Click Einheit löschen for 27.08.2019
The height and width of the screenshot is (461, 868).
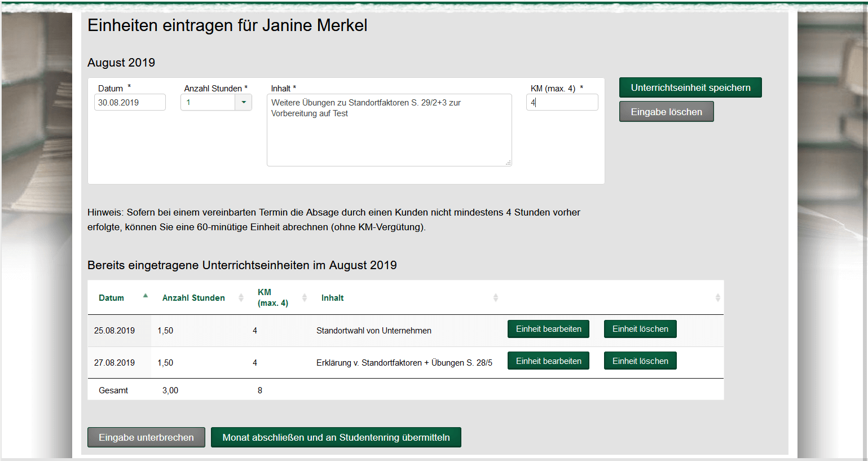pos(640,361)
